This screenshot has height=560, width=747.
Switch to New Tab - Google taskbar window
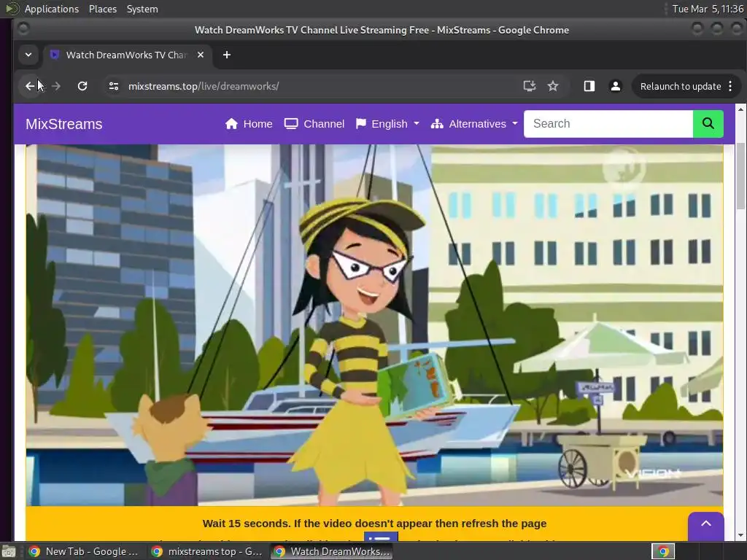[x=84, y=551]
